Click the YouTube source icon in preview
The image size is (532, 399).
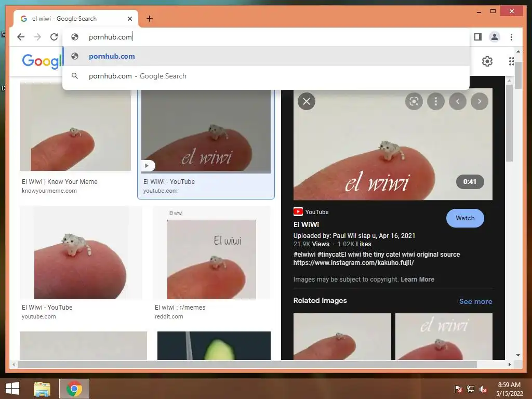(x=298, y=212)
